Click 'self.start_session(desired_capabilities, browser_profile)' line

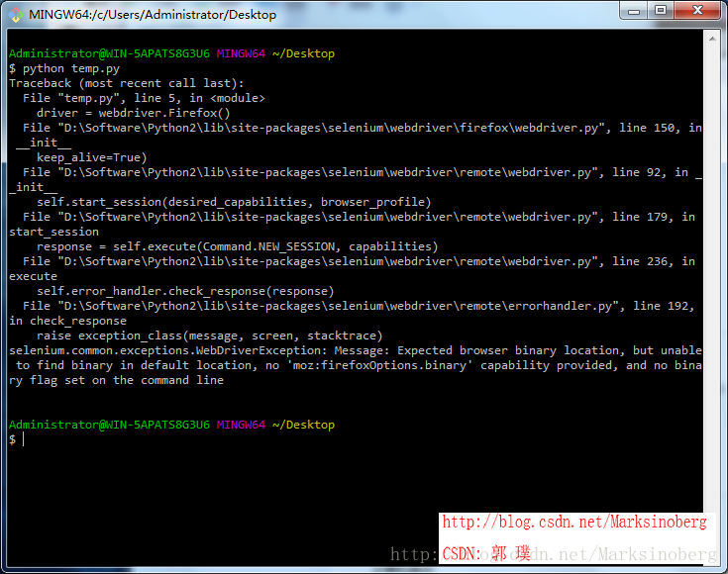pos(234,202)
